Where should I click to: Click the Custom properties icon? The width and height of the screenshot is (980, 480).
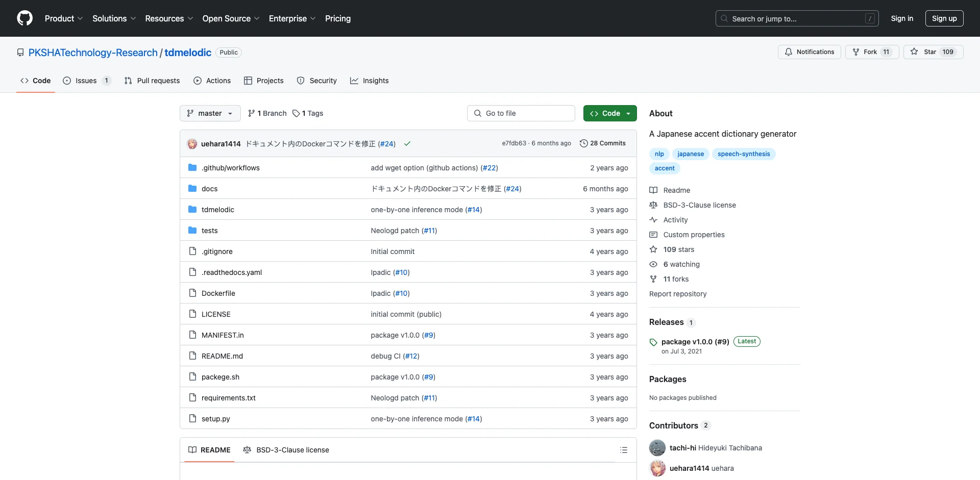(653, 235)
